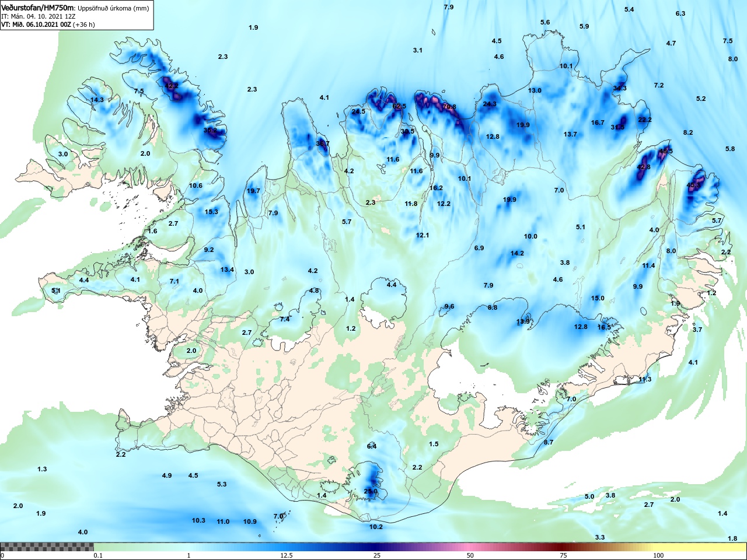Click the 16.7 precipitation value

[598, 123]
